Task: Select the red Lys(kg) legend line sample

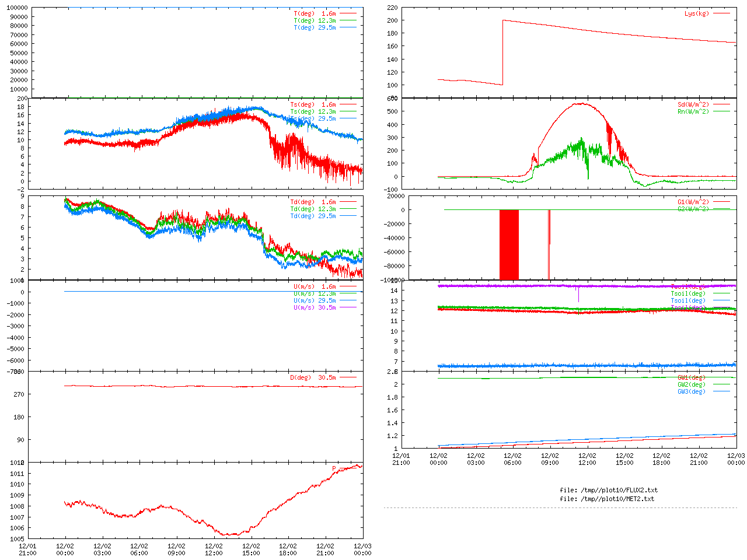Action: (721, 13)
